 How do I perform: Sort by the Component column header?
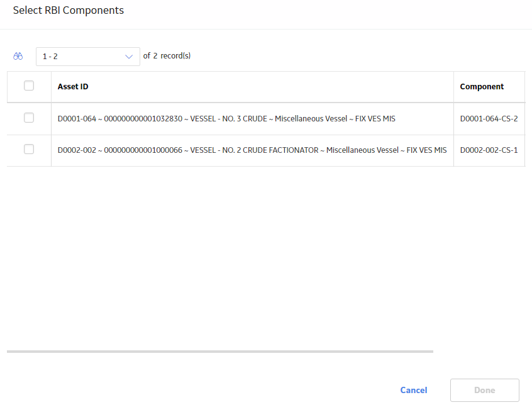pyautogui.click(x=482, y=87)
